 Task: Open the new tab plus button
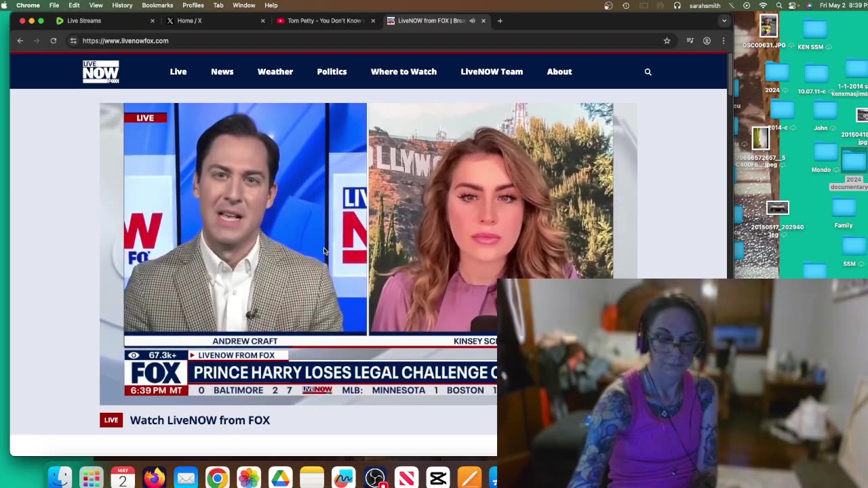(500, 20)
